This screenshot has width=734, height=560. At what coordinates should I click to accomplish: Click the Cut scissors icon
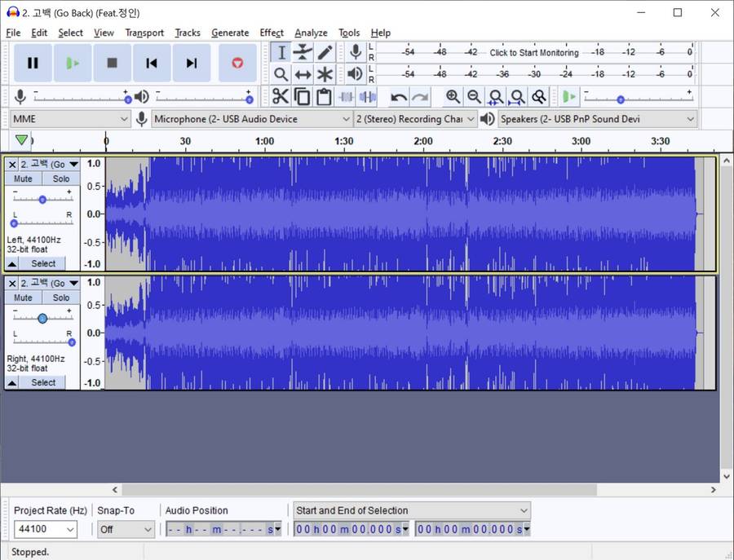(281, 97)
